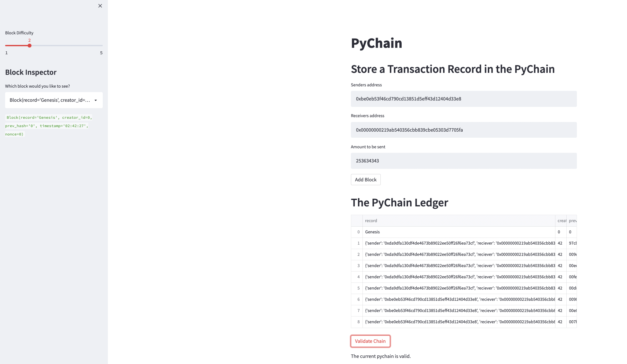Select block row 8 in ledger
The width and height of the screenshot is (627, 364).
pos(464,322)
